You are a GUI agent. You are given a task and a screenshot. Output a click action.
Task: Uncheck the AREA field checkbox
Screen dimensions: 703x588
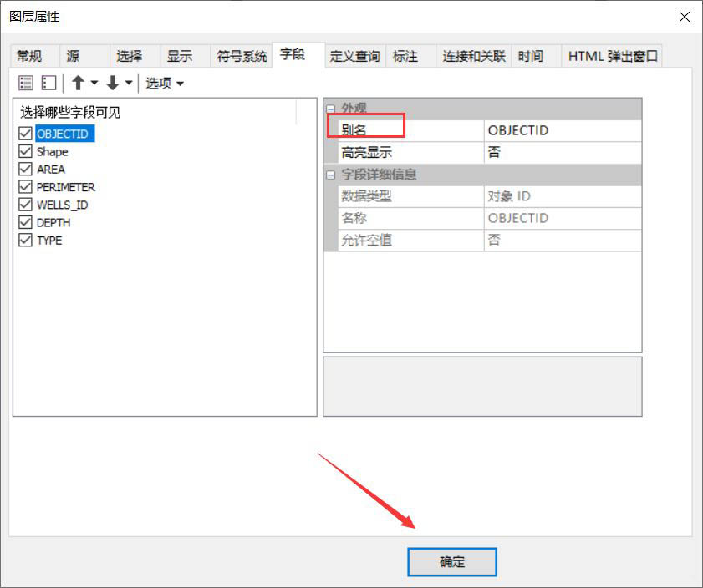(x=25, y=169)
